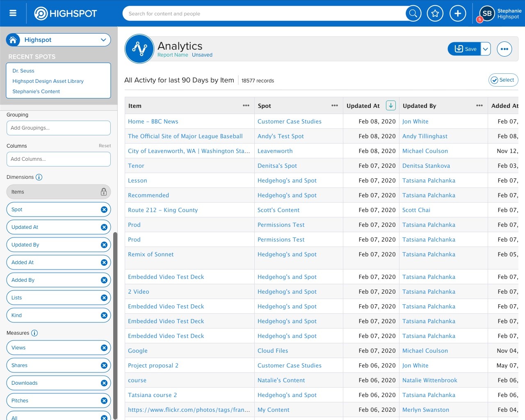Viewport: 525px width, 420px height.
Task: Open the SB user avatar
Action: pyautogui.click(x=487, y=13)
